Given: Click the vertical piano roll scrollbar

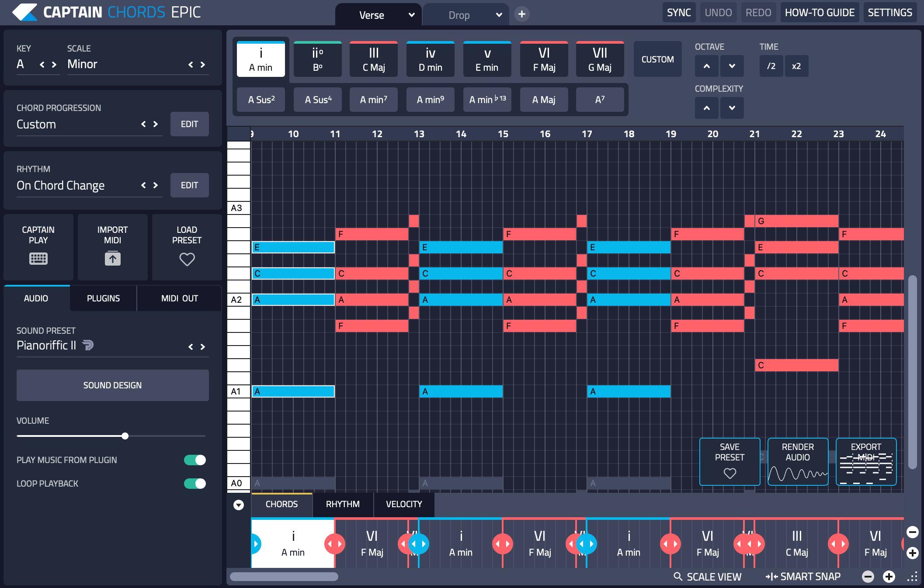Looking at the screenshot, I should (912, 372).
